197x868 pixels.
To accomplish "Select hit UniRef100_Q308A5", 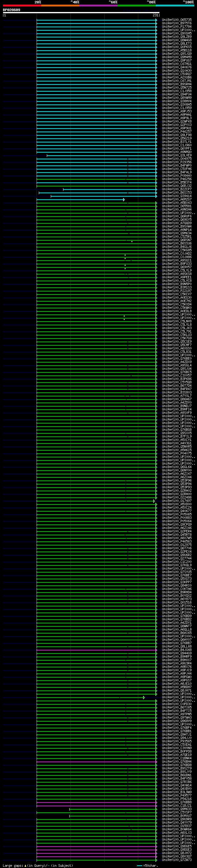I will (x=177, y=104).
